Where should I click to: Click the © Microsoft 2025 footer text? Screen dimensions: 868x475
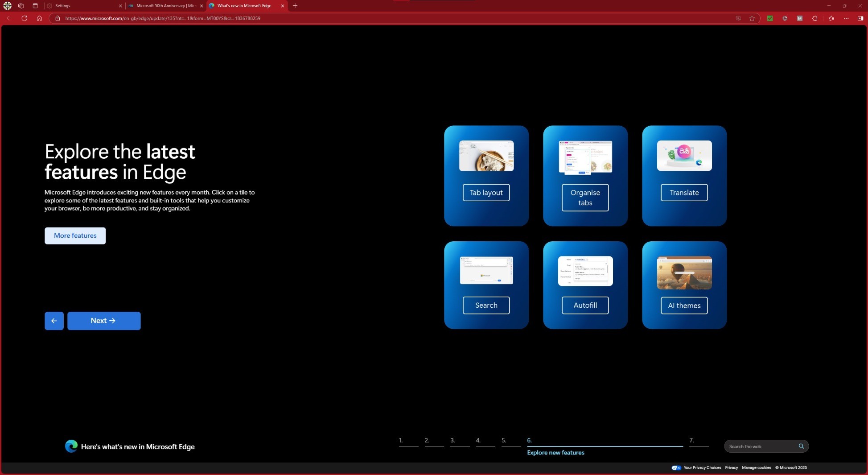point(791,467)
